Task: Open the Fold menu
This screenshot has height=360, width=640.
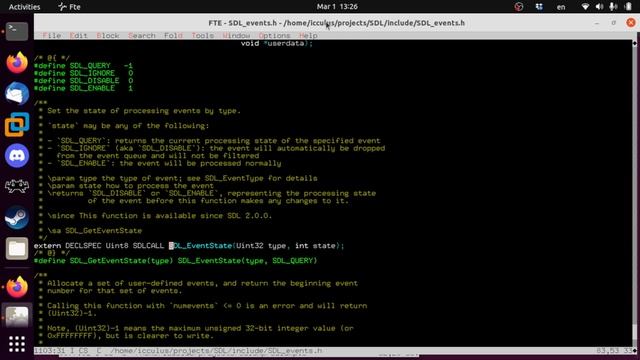Action: tap(173, 36)
